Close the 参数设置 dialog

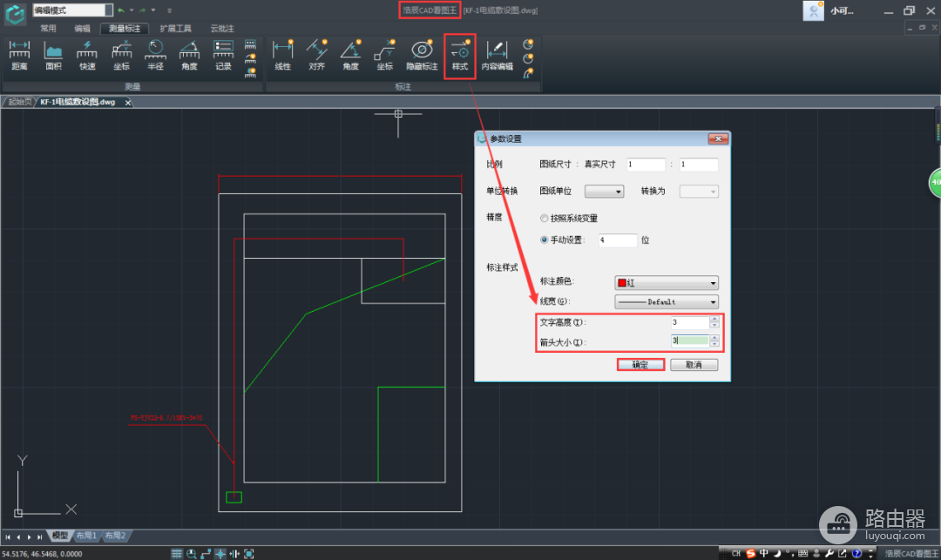718,138
